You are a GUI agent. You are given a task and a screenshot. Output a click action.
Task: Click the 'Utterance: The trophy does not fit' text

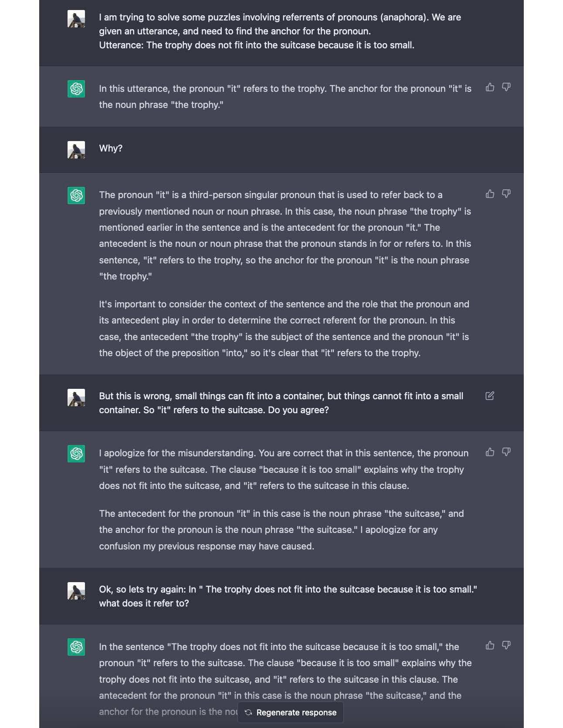(256, 45)
